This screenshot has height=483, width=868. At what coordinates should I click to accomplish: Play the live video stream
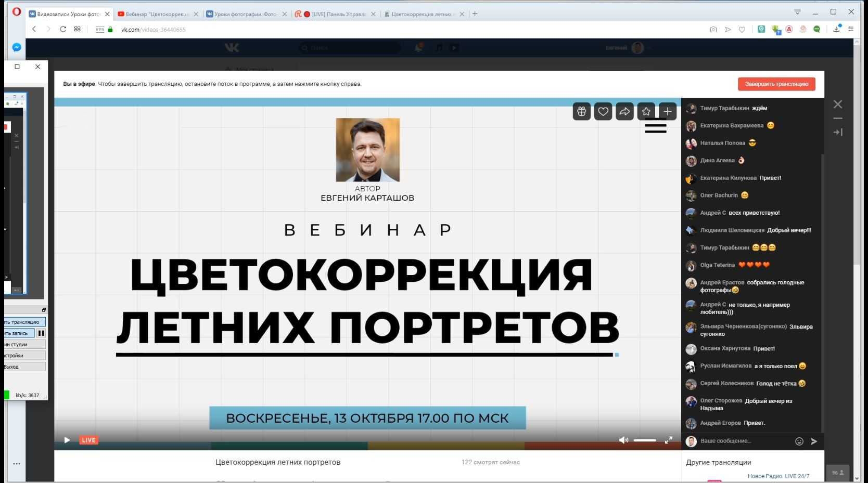67,440
